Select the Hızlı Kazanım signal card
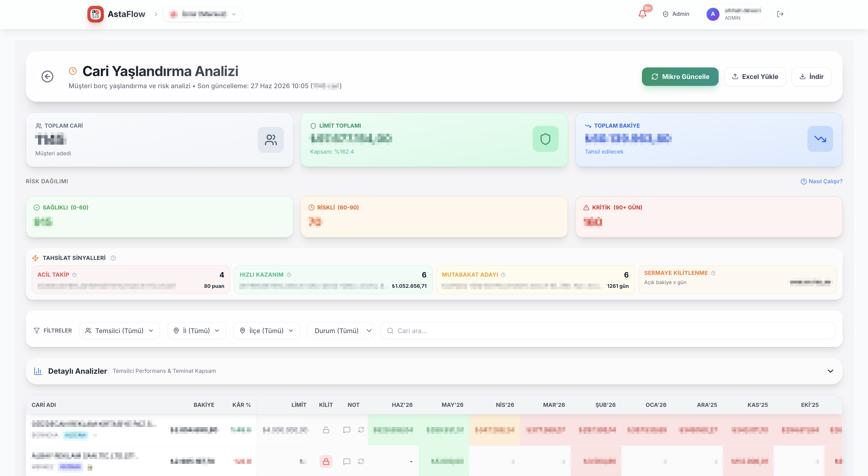 (x=333, y=279)
